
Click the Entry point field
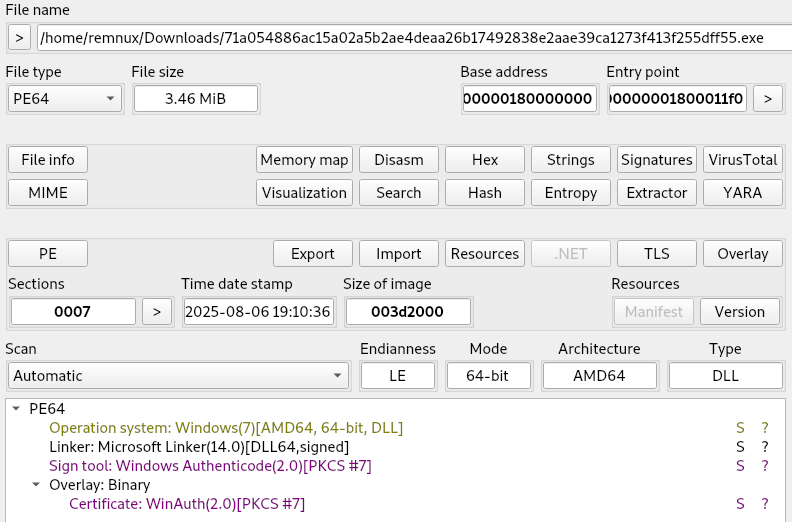677,99
